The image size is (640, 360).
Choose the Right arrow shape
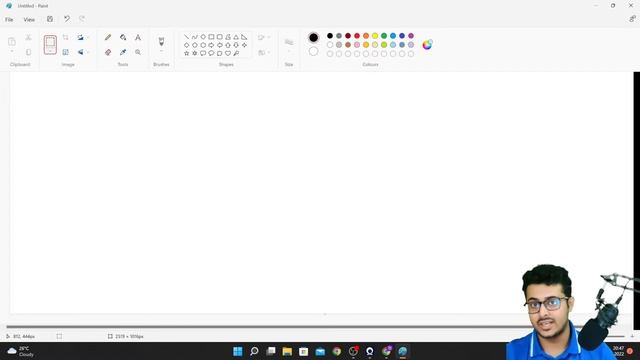[211, 45]
